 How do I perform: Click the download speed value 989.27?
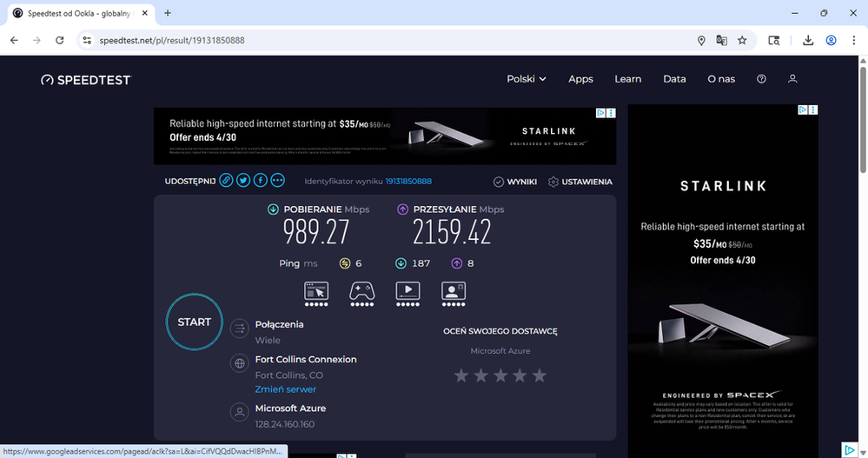pos(316,232)
